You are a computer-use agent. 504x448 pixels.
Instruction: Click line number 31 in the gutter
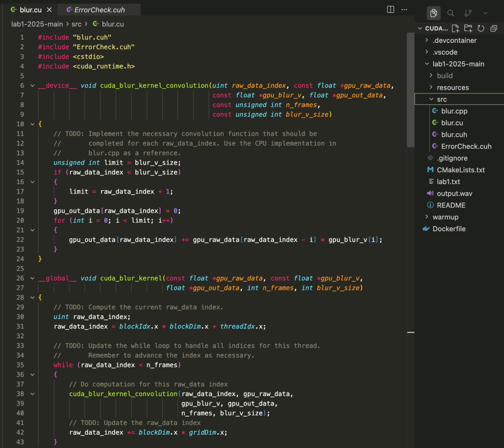20,326
